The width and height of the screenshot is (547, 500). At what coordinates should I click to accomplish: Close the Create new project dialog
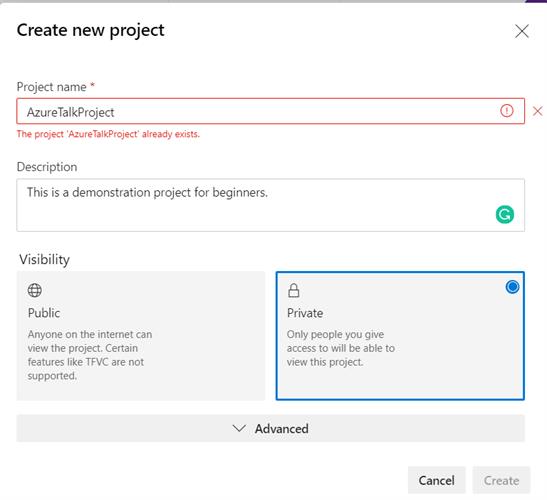[x=522, y=31]
